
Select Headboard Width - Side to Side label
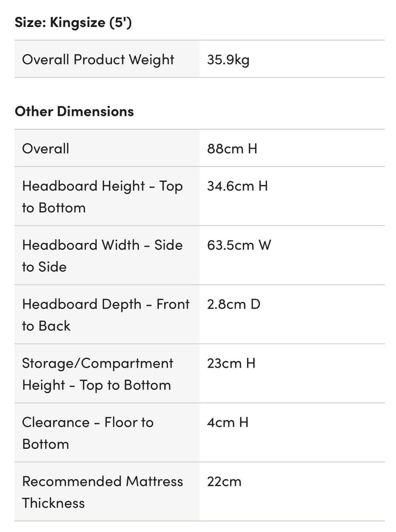point(102,256)
